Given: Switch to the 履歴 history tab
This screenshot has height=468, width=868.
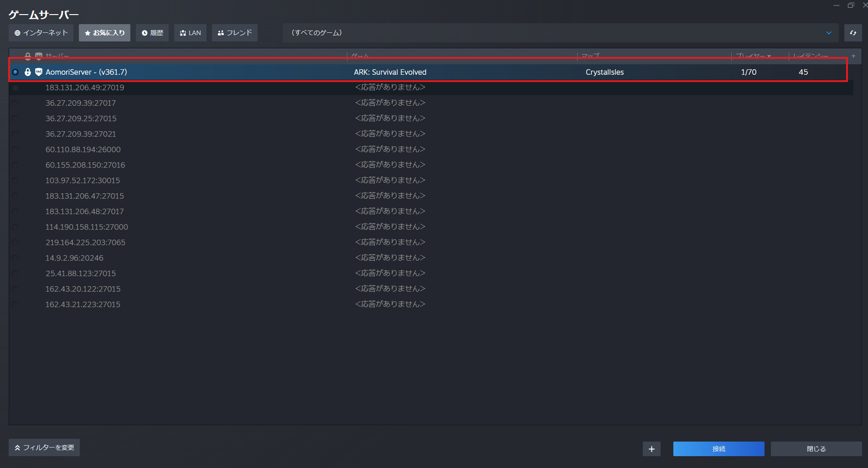Looking at the screenshot, I should (152, 33).
